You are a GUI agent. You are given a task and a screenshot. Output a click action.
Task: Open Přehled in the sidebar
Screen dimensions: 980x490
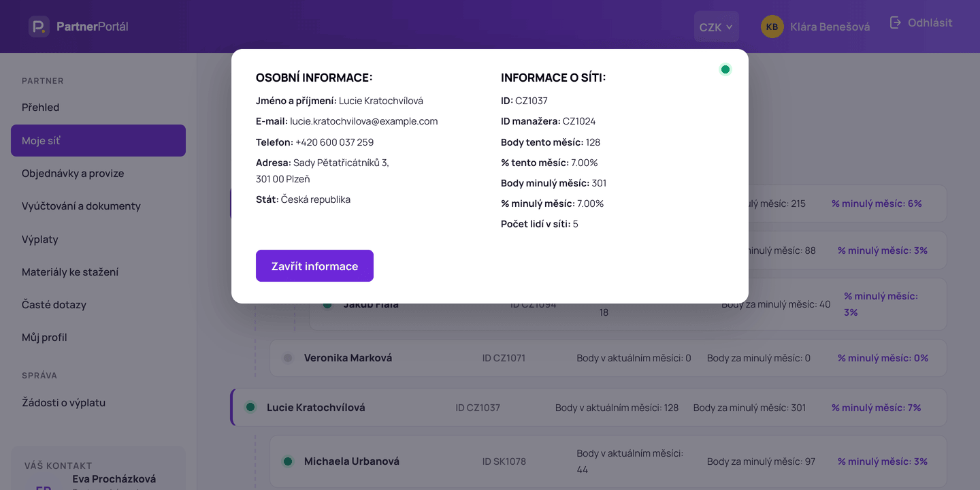tap(98, 108)
